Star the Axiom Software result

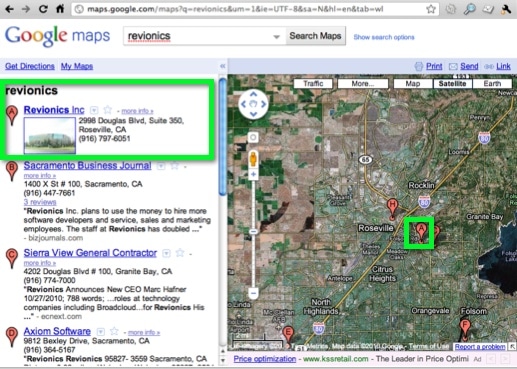(x=114, y=331)
